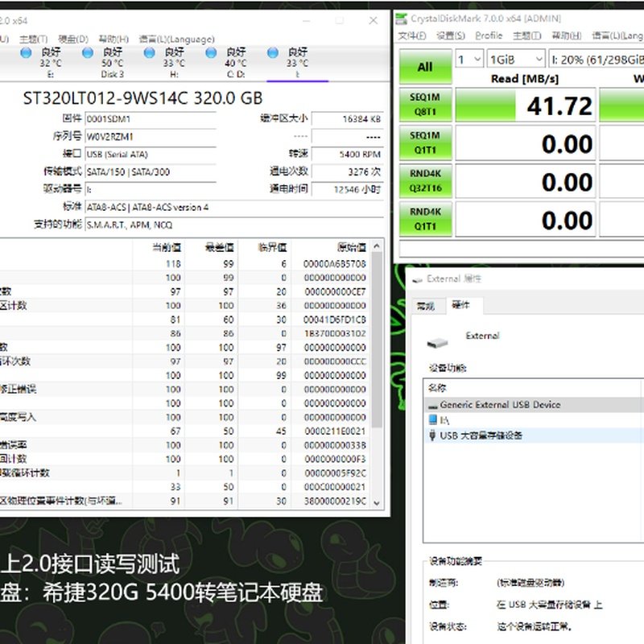Click the empty CrystalDiskMark comment field
This screenshot has width=644, height=644.
point(522,249)
